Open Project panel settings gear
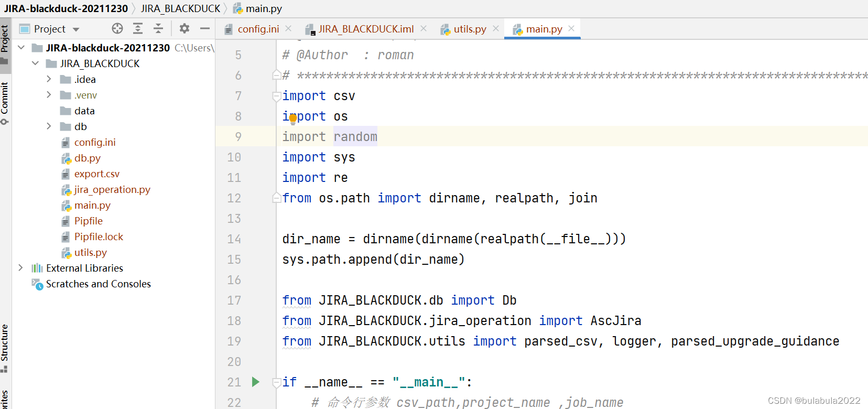868x409 pixels. tap(185, 28)
